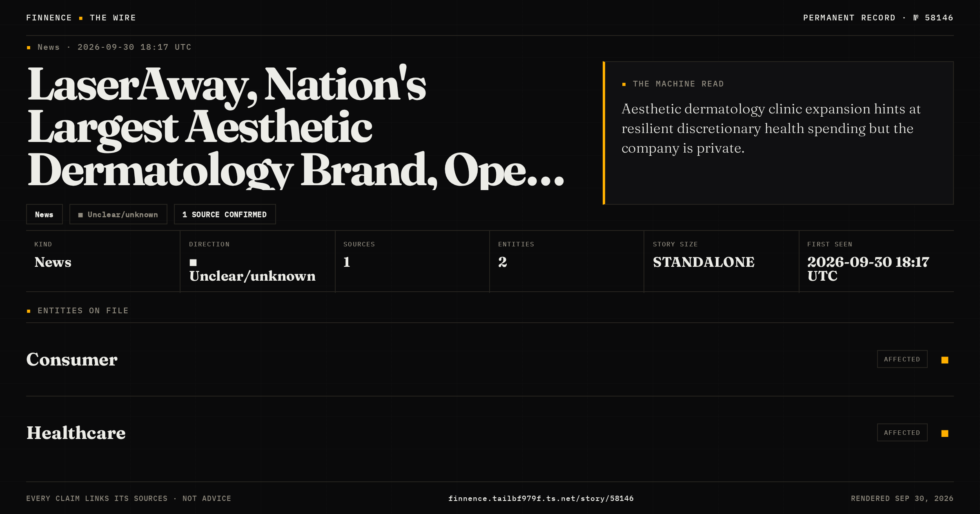Go to FINNENCE home
The height and width of the screenshot is (514, 980).
click(x=49, y=18)
